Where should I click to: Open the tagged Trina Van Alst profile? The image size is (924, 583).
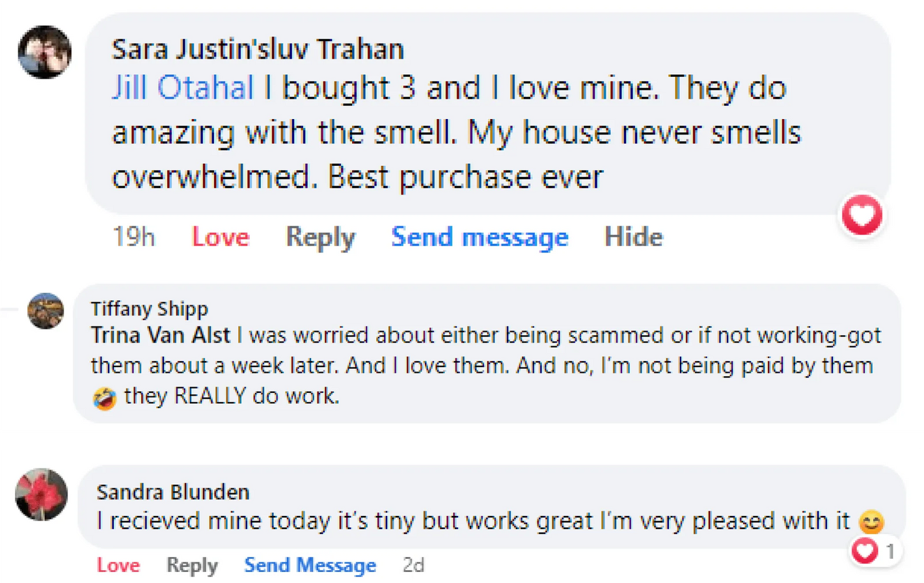(161, 335)
